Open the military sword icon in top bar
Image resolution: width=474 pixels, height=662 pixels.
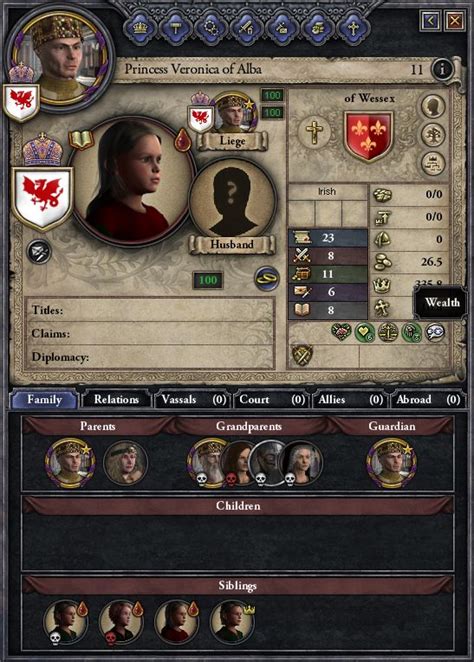tap(246, 29)
